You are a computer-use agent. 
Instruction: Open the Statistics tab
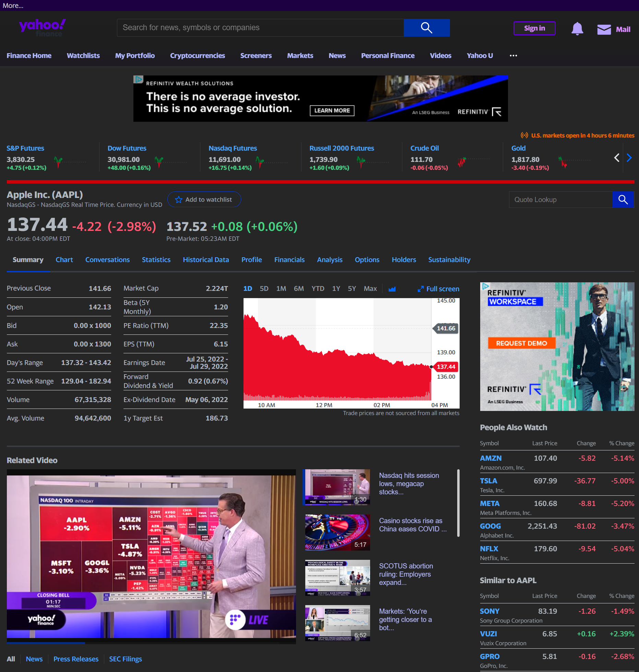[x=156, y=260]
